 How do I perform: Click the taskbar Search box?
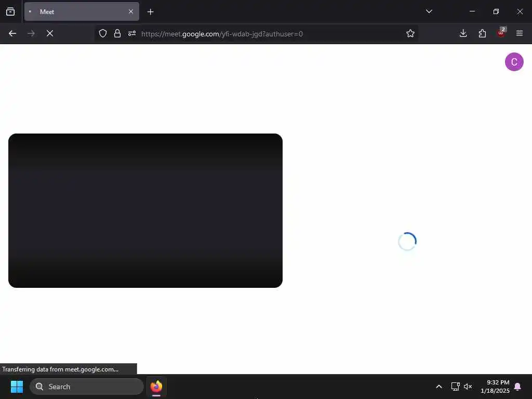coord(87,387)
